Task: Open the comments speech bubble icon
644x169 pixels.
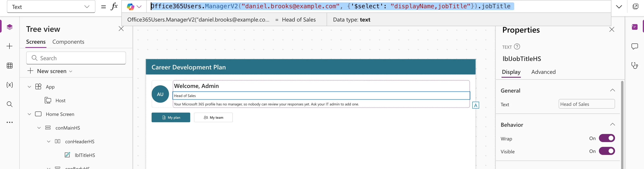Action: (635, 46)
